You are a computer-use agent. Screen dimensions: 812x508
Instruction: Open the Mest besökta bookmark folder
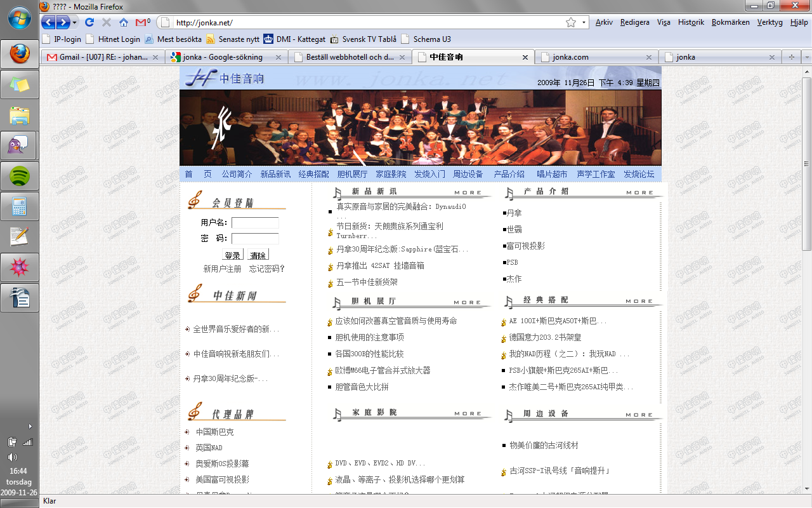173,39
